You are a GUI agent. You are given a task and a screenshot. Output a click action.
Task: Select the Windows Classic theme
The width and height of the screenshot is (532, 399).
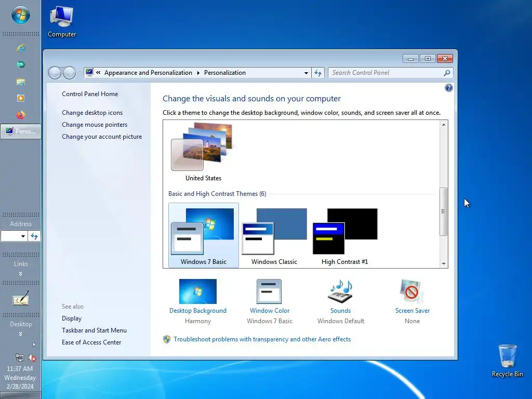(274, 235)
